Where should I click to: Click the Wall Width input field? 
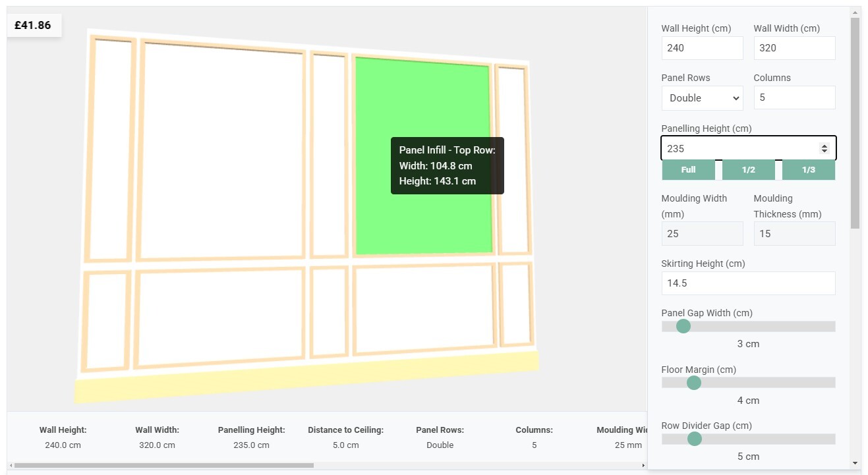tap(794, 48)
